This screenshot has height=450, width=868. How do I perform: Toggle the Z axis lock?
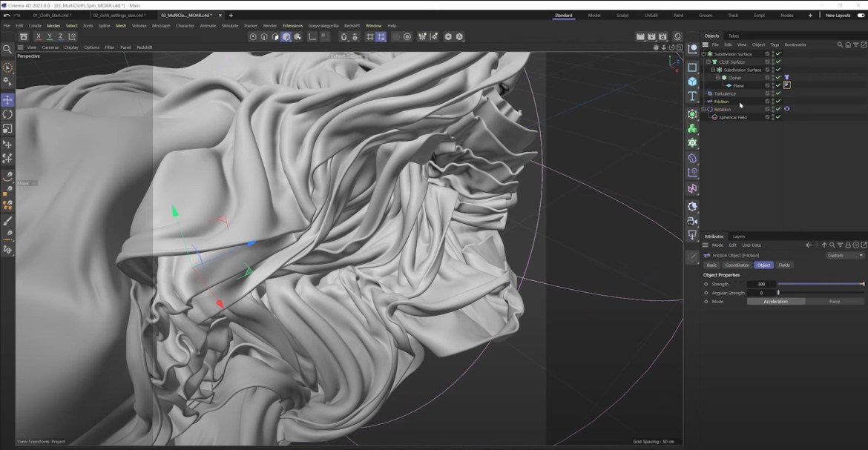pos(60,36)
